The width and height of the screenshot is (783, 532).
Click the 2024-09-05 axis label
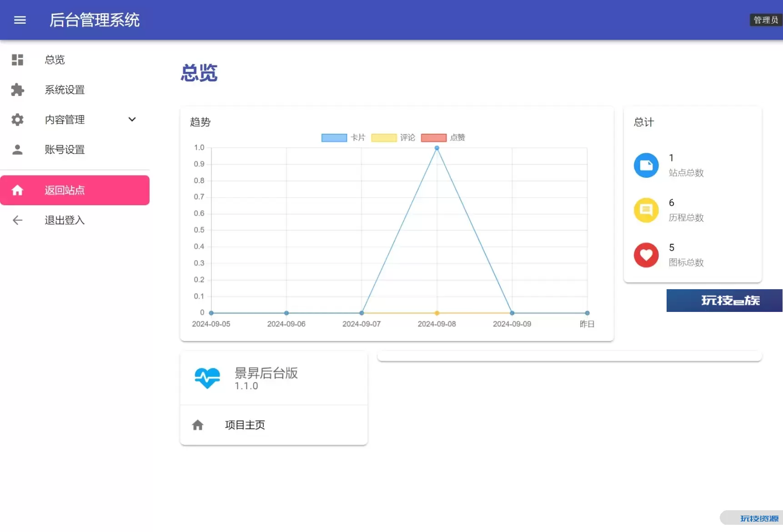tap(211, 324)
